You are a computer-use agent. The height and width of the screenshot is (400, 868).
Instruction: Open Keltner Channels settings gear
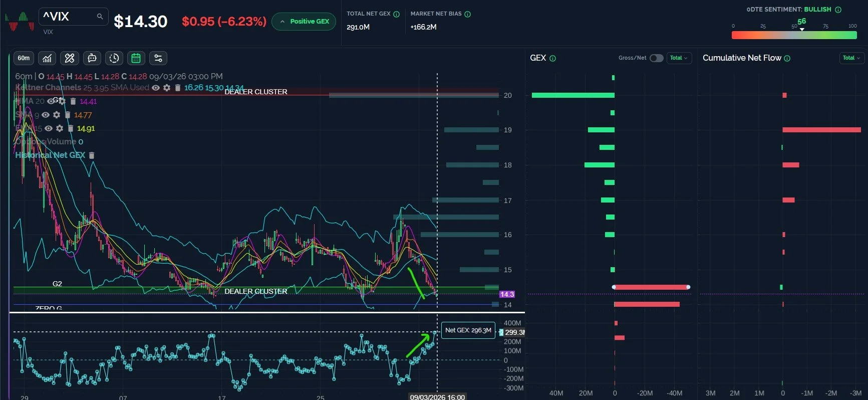[x=167, y=88]
